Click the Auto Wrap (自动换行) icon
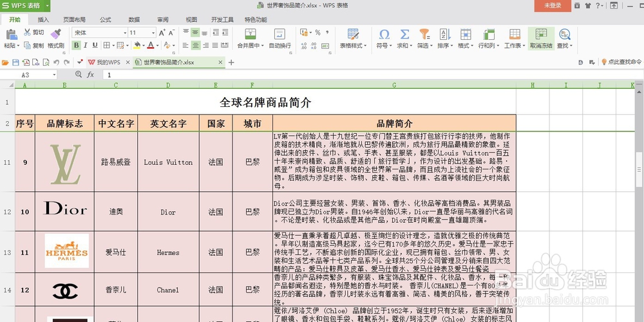 279,34
